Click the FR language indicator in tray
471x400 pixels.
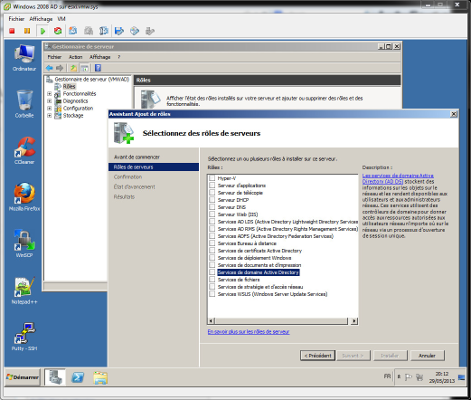[387, 376]
